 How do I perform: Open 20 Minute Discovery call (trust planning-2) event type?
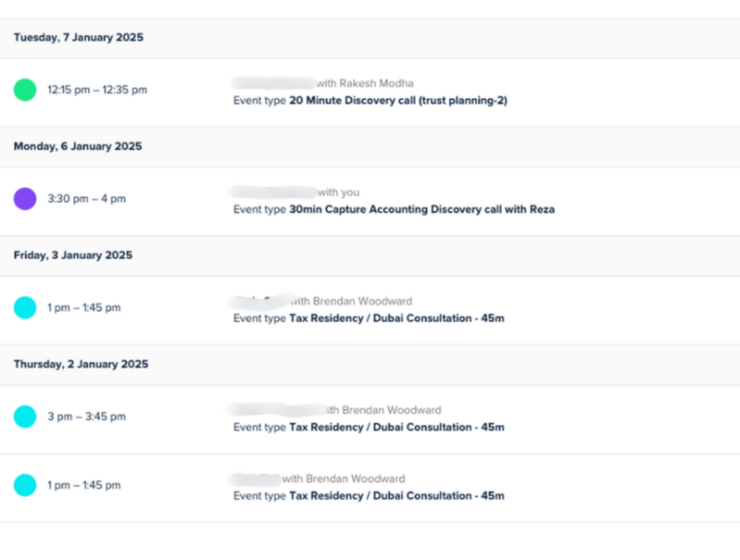tap(398, 100)
